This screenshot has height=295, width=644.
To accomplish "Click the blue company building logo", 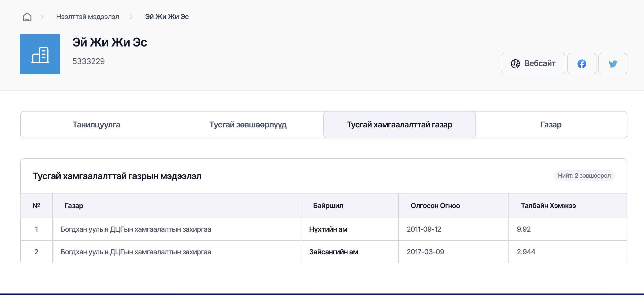I will pyautogui.click(x=40, y=54).
